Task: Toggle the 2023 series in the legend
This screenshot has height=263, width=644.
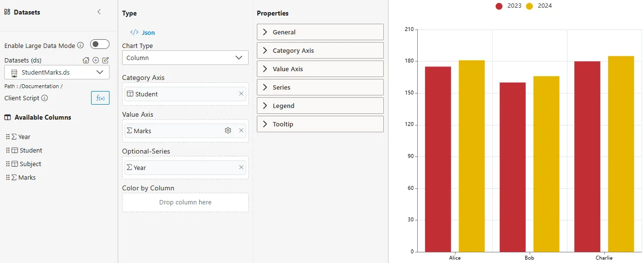Action: pos(508,6)
